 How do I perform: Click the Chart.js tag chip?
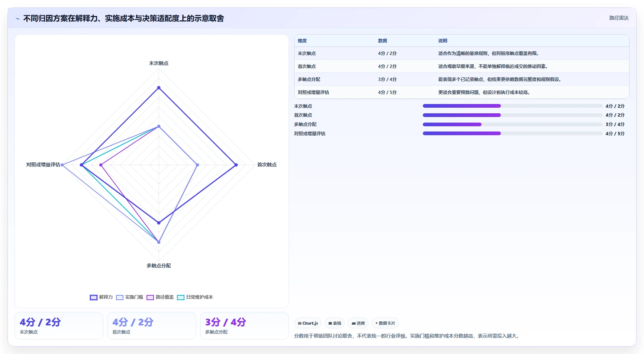tap(308, 323)
